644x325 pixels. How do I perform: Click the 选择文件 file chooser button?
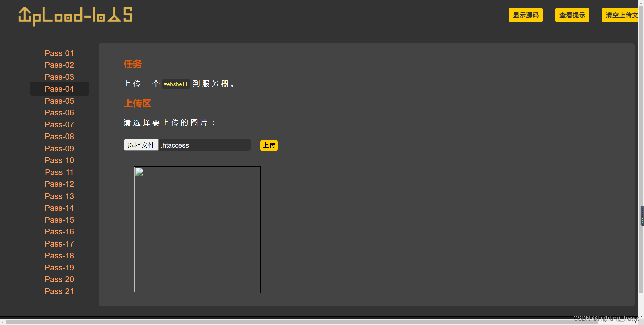coord(141,145)
